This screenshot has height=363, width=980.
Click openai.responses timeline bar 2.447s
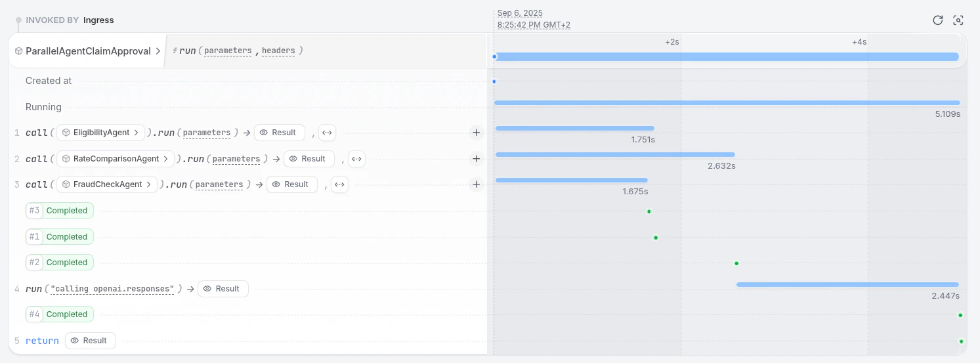click(847, 284)
